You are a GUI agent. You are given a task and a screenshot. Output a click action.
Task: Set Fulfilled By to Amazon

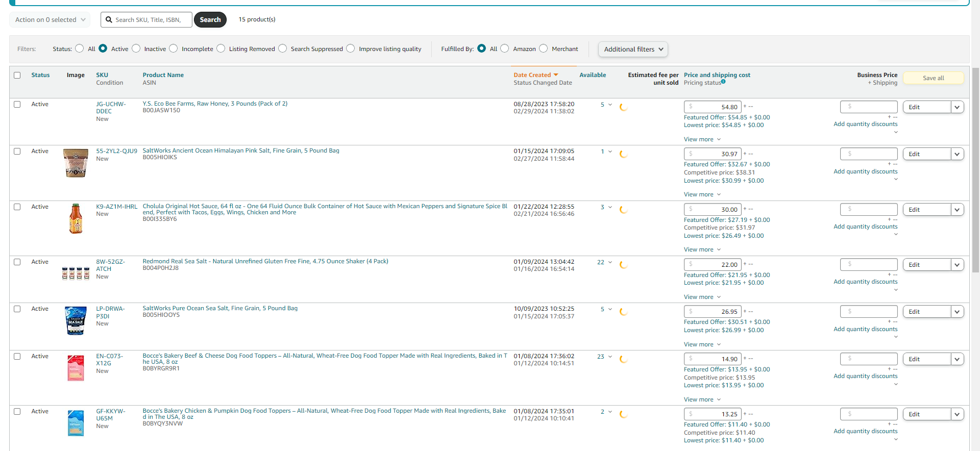click(505, 48)
